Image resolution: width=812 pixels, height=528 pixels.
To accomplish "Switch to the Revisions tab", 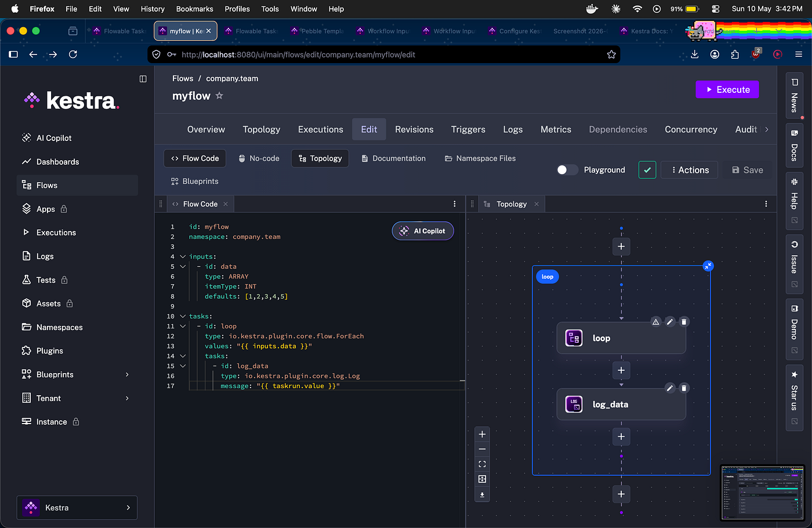I will [414, 129].
